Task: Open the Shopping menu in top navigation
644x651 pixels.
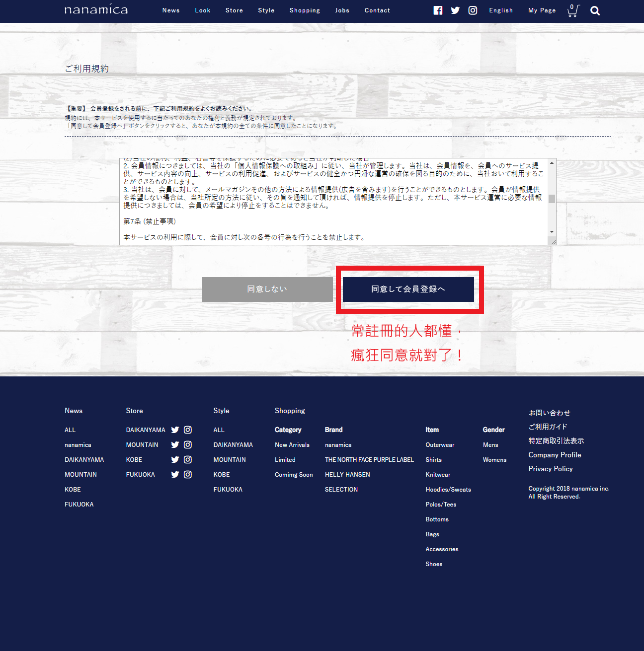Action: point(305,10)
